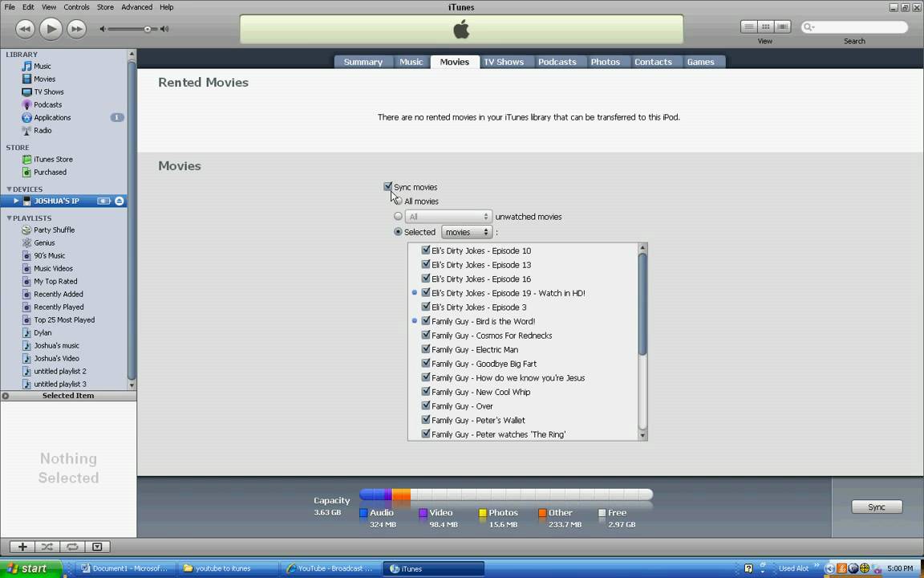Click the Sync button
924x578 pixels.
point(877,507)
